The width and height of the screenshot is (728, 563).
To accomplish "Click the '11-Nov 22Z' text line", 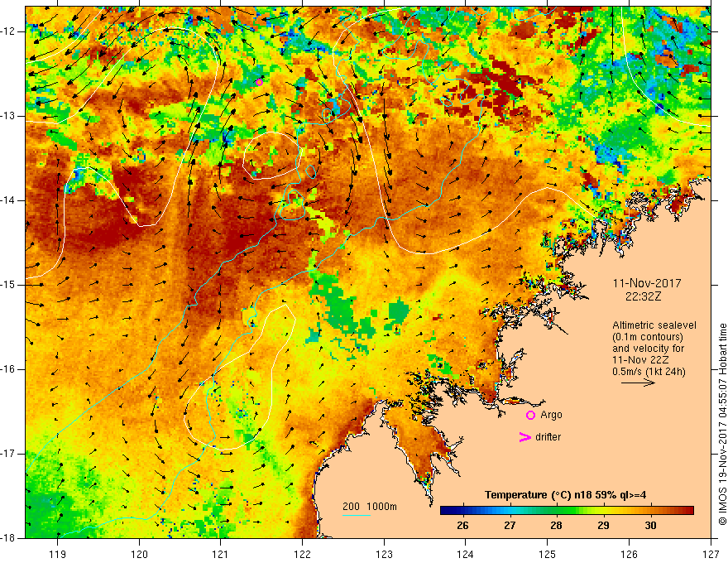I will pyautogui.click(x=639, y=360).
